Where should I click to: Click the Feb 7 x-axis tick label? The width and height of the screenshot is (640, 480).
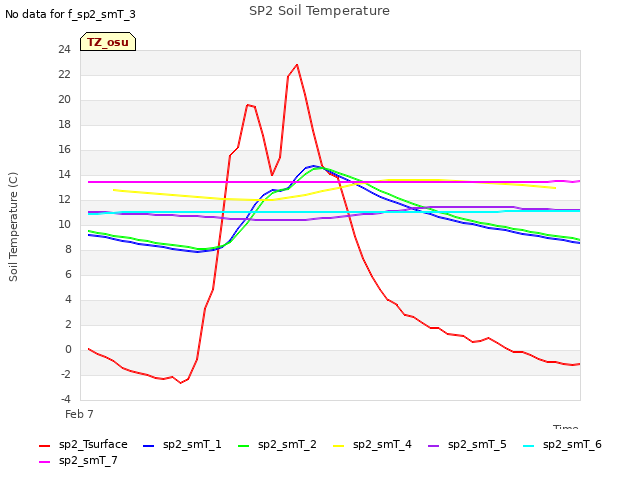click(x=79, y=414)
